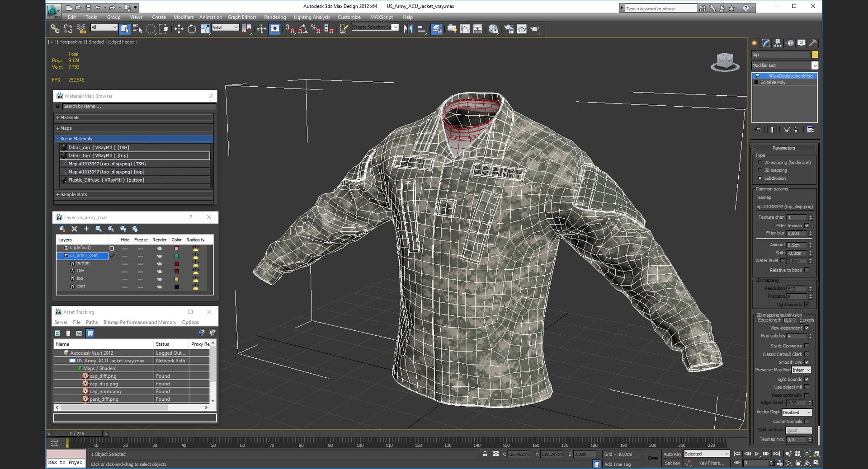Toggle the Filter texmap checkbox
The image size is (868, 469).
807,225
